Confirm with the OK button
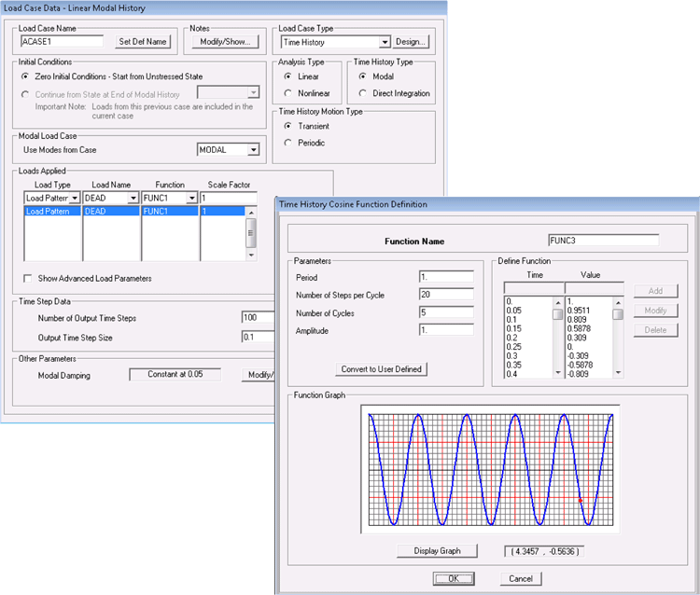Image resolution: width=700 pixels, height=595 pixels. pos(453,578)
